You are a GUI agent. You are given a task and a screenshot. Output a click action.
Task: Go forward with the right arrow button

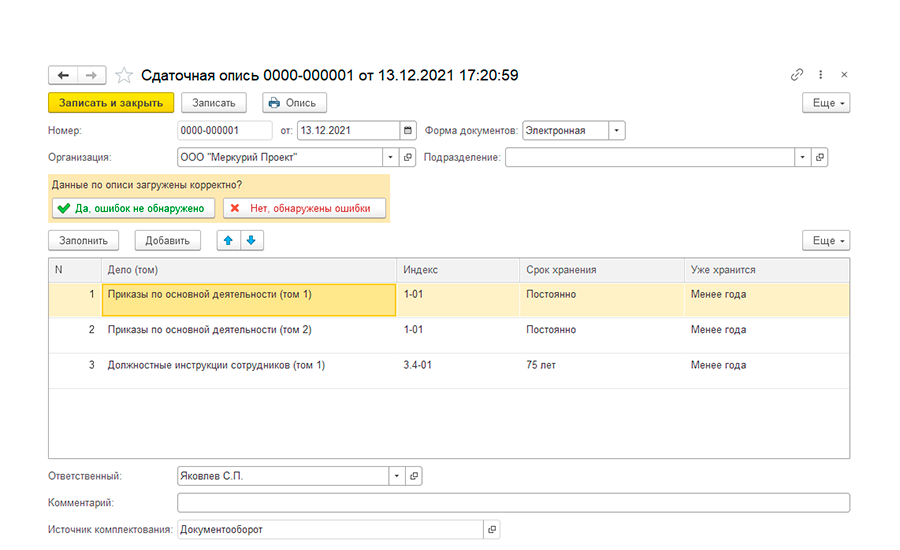click(x=91, y=75)
